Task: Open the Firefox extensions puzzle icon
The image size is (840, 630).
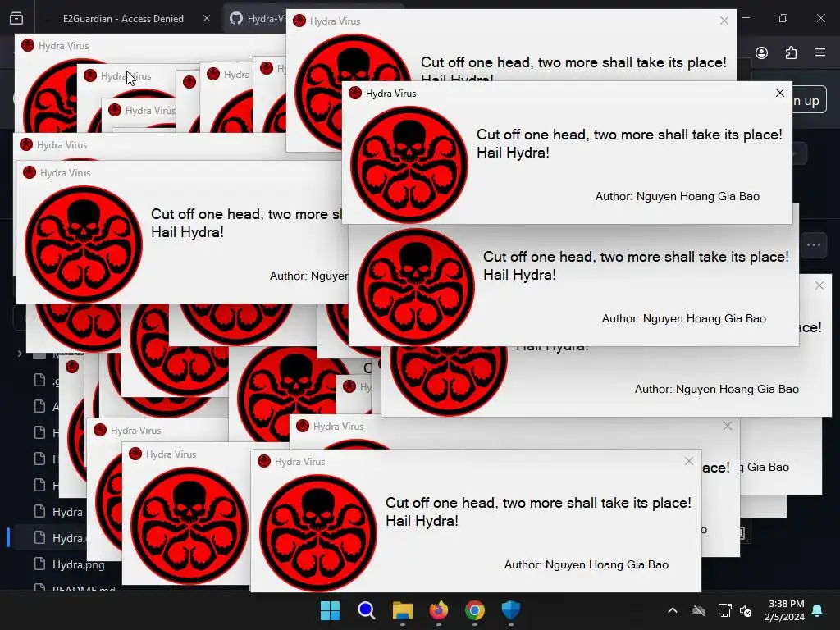Action: (791, 52)
